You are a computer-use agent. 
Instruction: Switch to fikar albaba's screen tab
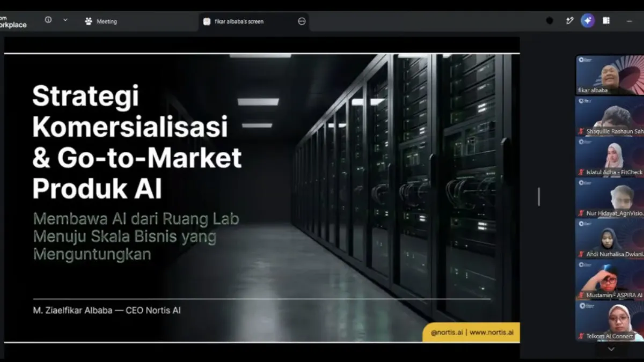(254, 21)
